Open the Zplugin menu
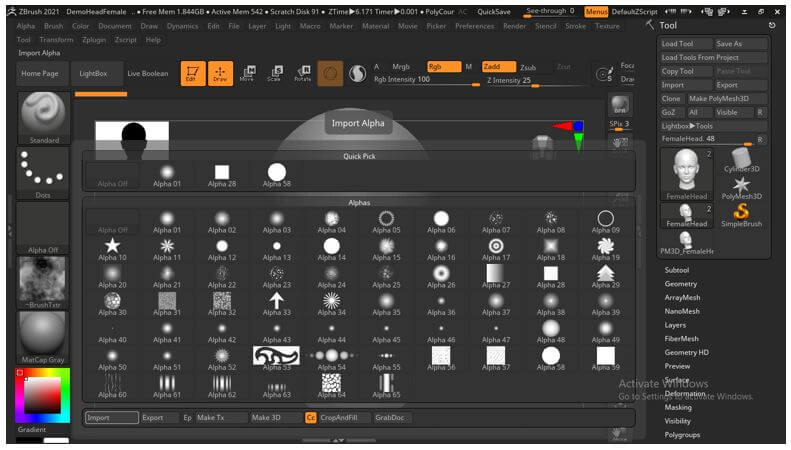The width and height of the screenshot is (791, 450). click(94, 39)
